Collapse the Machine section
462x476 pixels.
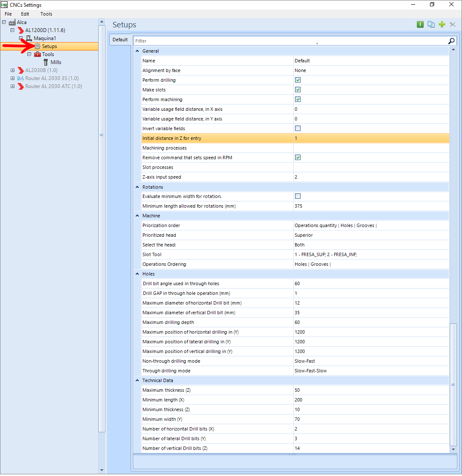tap(137, 216)
